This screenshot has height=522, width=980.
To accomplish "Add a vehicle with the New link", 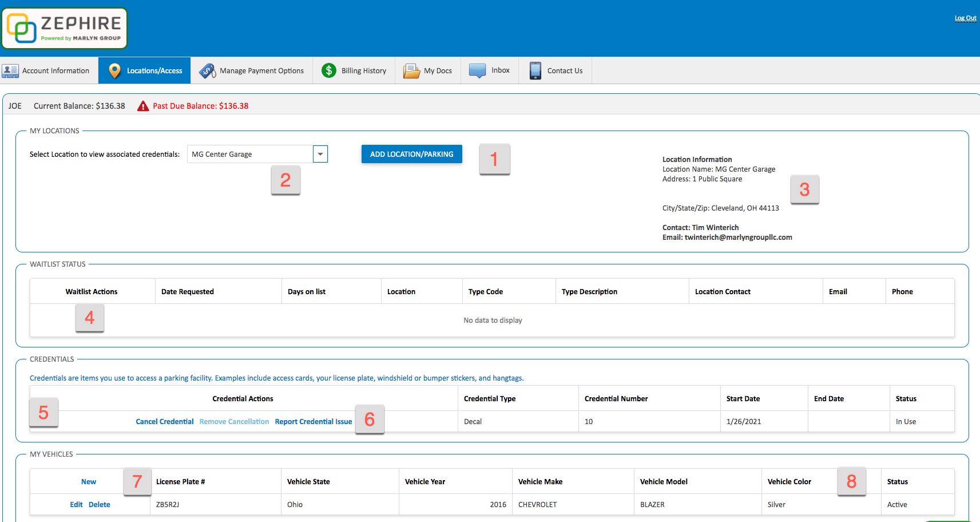I will [x=89, y=482].
